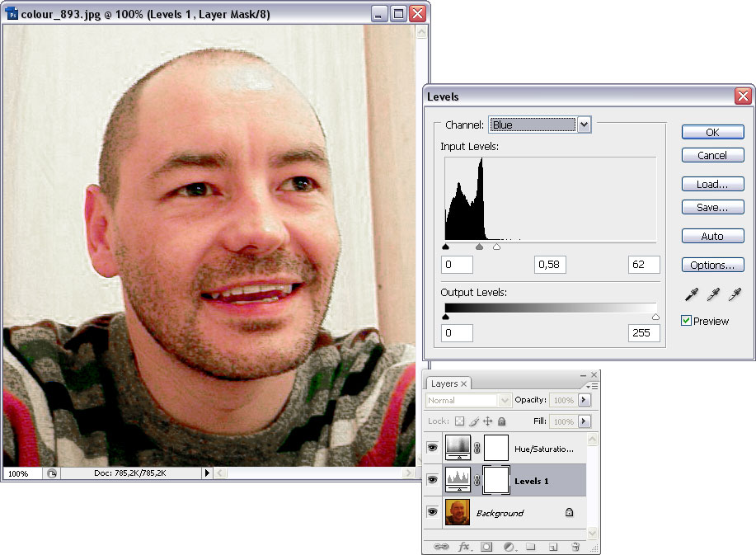Pick the white point eyedropper

(735, 294)
